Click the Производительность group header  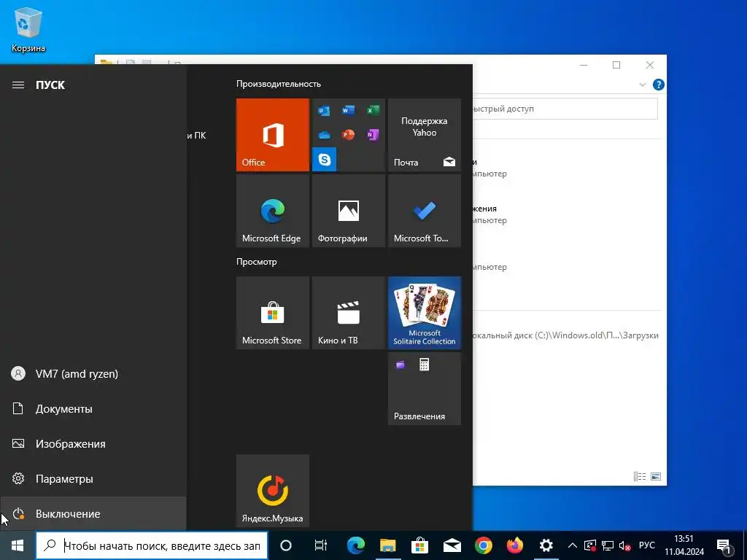click(278, 84)
